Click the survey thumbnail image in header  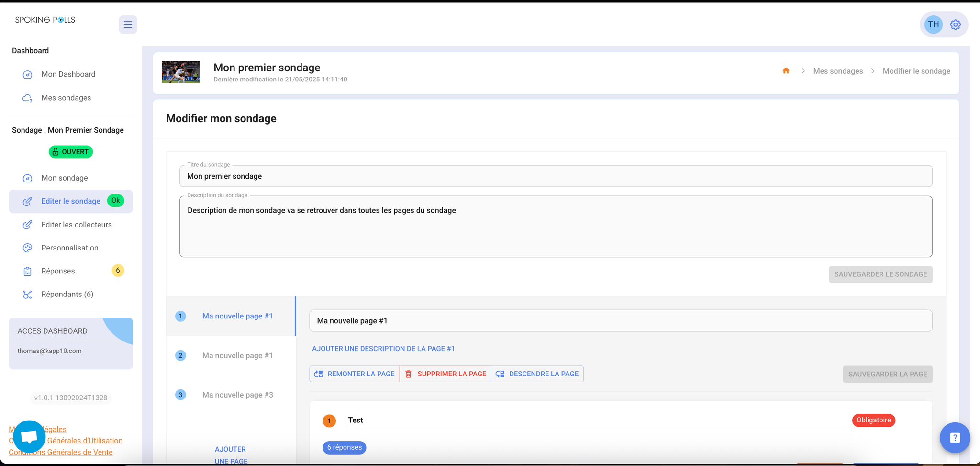[x=181, y=72]
